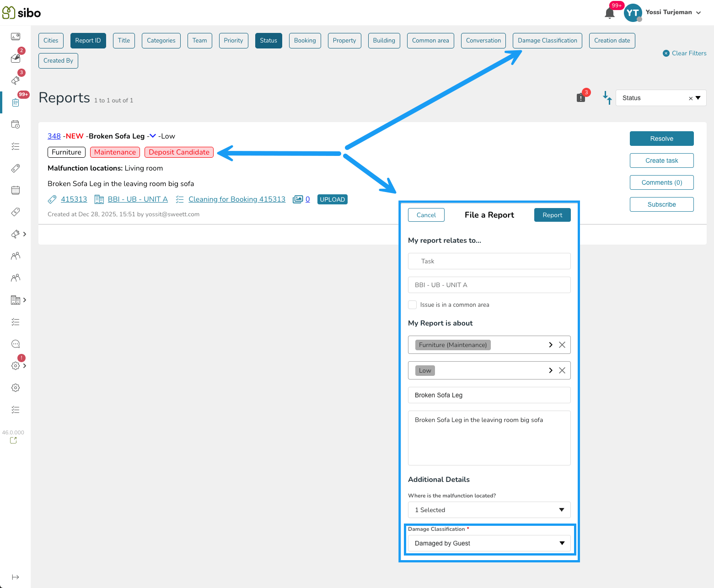Viewport: 714px width, 588px height.
Task: Open the calendar grid sidebar icon
Action: point(16,190)
